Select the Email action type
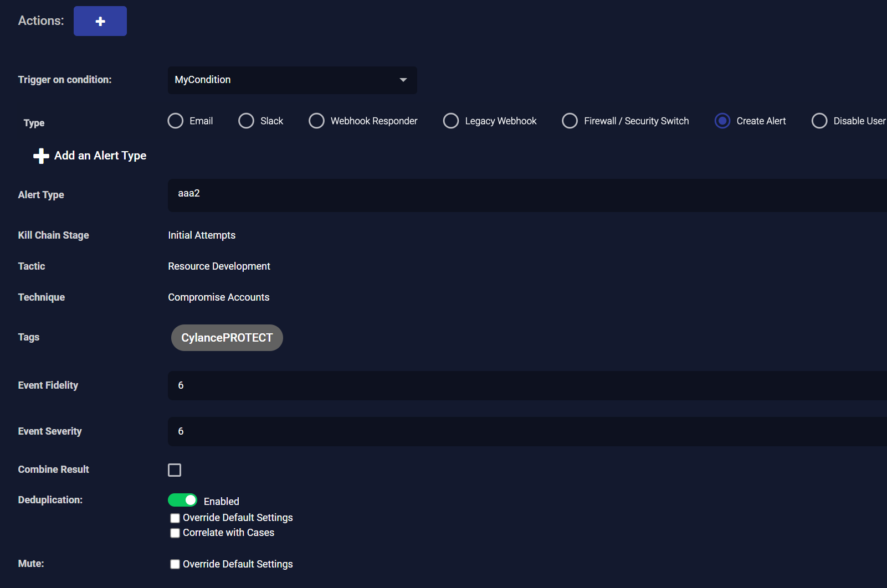Image resolution: width=887 pixels, height=588 pixels. 176,121
